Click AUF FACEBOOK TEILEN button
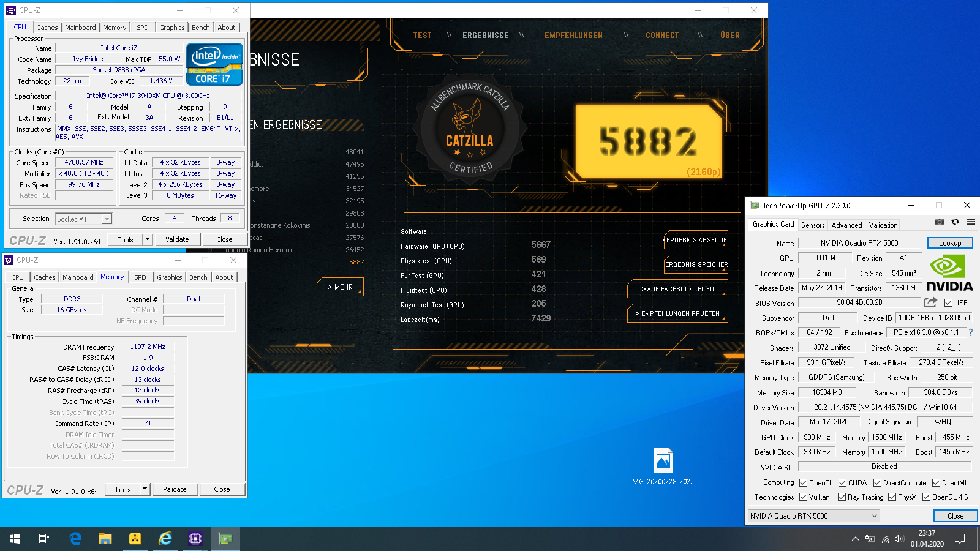This screenshot has width=980, height=551. click(677, 289)
